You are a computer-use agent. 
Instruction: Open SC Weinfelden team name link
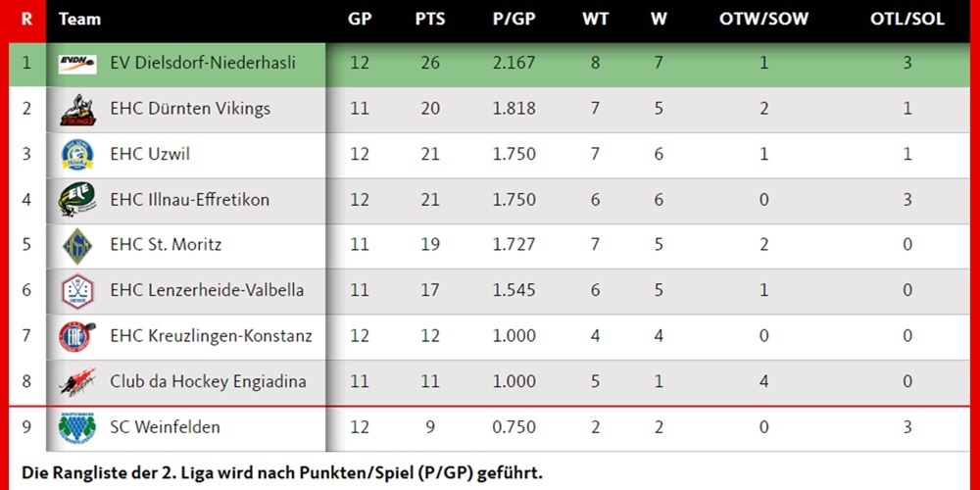[x=165, y=426]
